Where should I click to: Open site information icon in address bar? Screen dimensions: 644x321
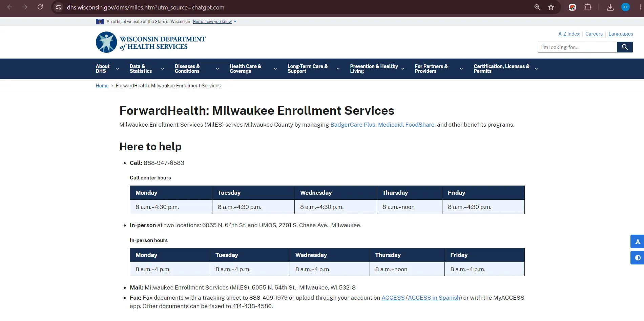58,7
